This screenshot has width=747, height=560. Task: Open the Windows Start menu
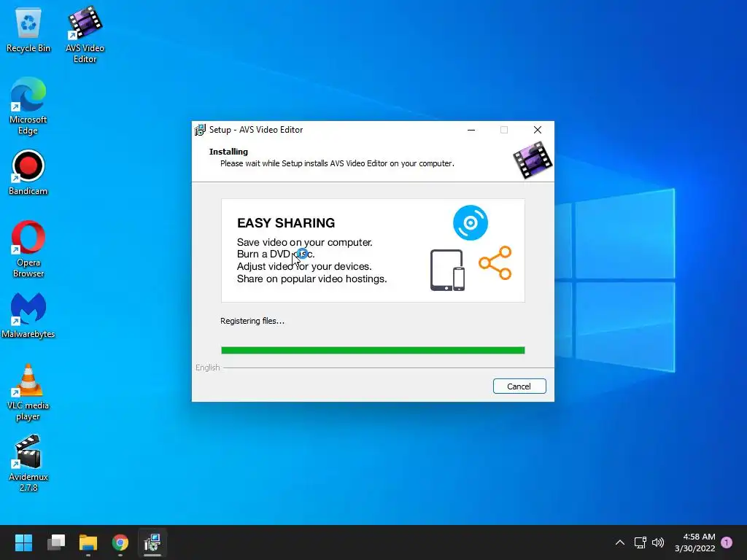[23, 542]
